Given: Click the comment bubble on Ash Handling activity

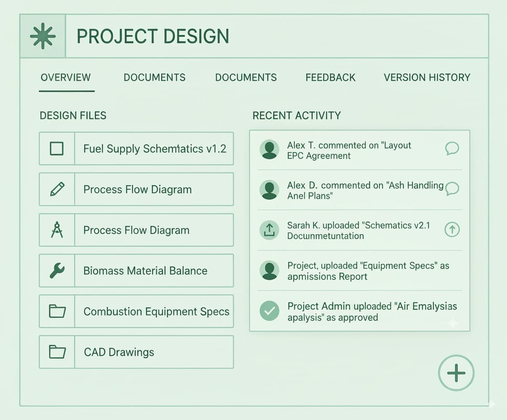Looking at the screenshot, I should 452,190.
